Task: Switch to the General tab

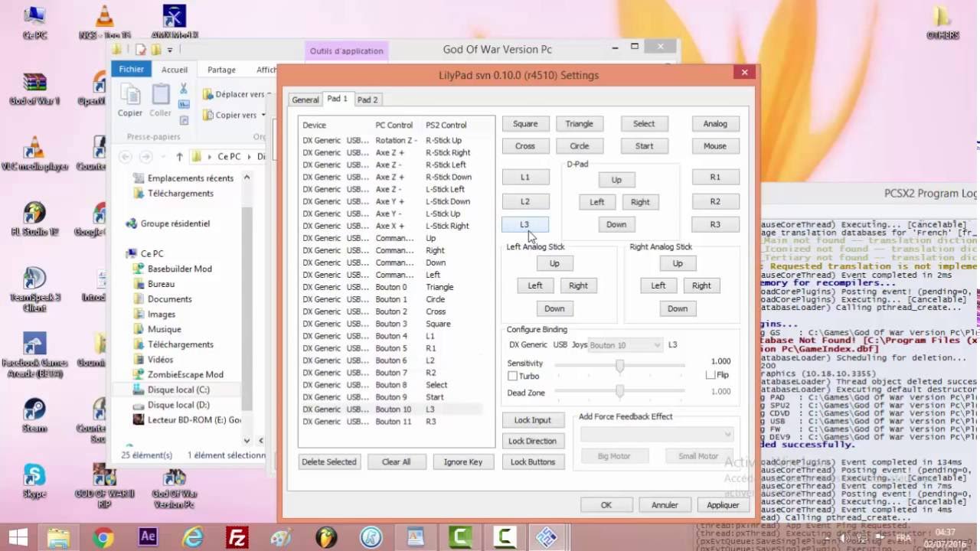Action: [305, 99]
